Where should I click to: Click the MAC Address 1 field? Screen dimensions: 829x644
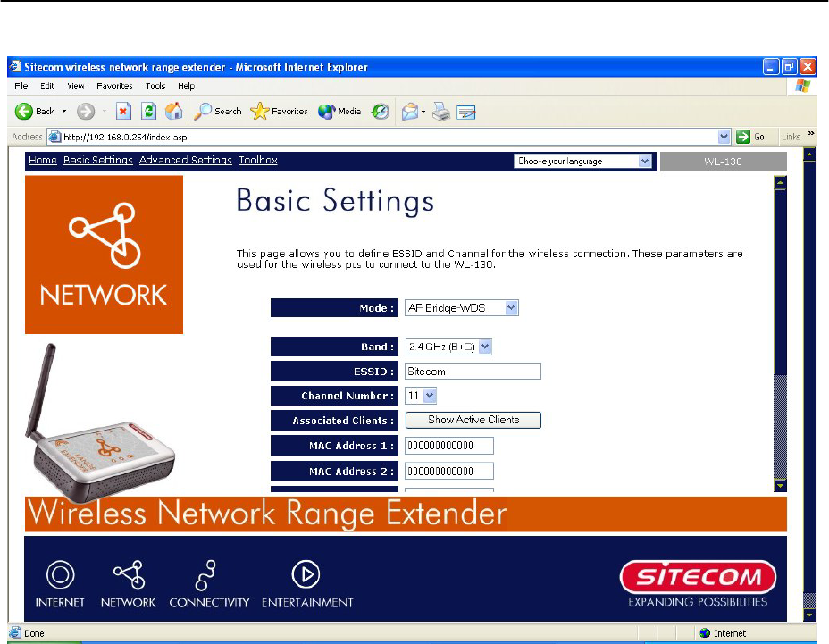448,446
